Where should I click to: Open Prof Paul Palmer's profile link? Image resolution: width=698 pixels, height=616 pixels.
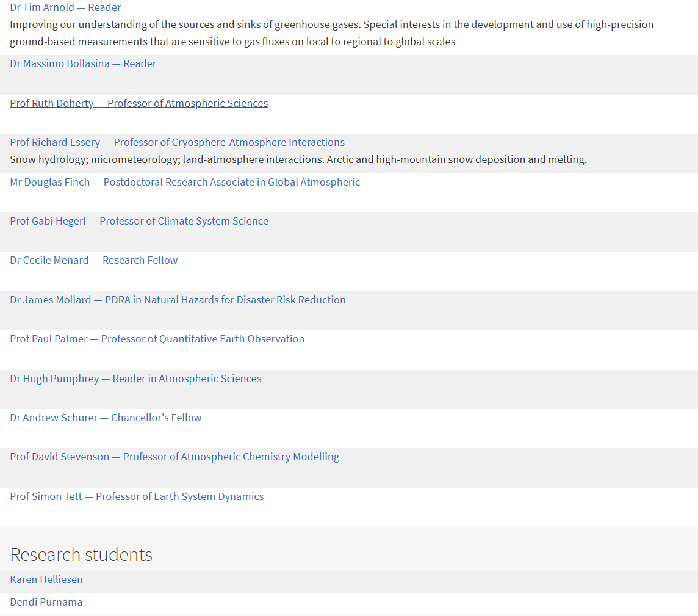coord(157,339)
